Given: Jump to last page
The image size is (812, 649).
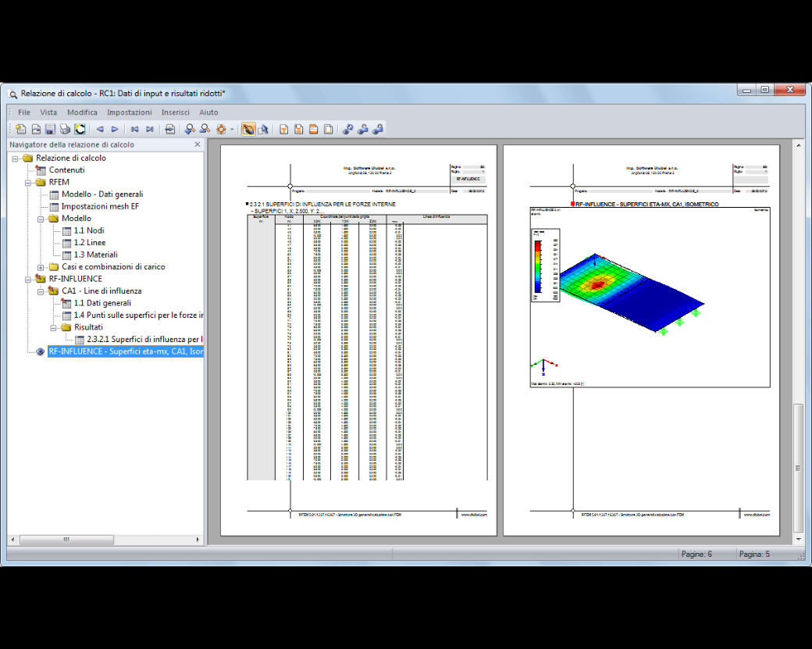Looking at the screenshot, I should (x=150, y=129).
